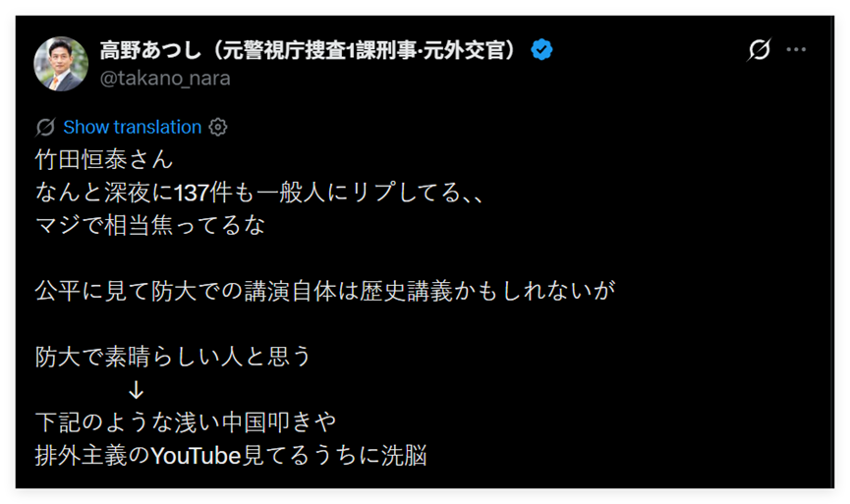Click the Show translation link
Screen dimensions: 850x504
point(132,128)
